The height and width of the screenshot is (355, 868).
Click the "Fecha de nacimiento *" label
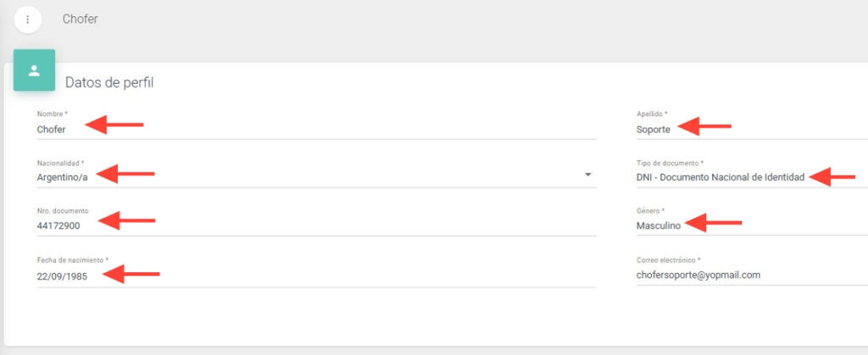click(73, 259)
